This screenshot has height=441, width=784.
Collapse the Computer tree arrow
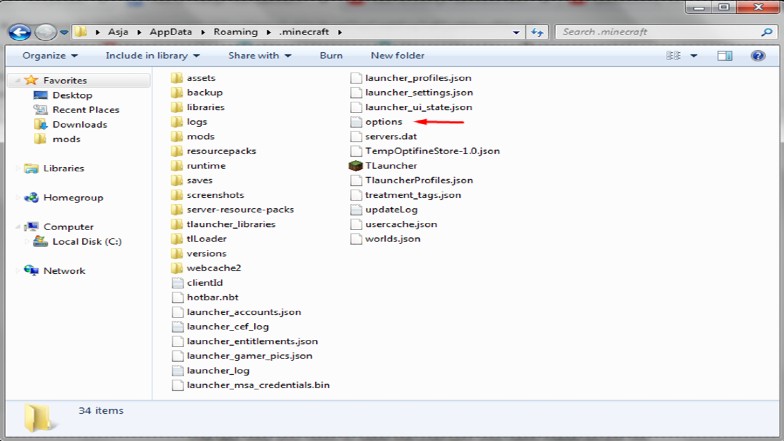coord(18,227)
